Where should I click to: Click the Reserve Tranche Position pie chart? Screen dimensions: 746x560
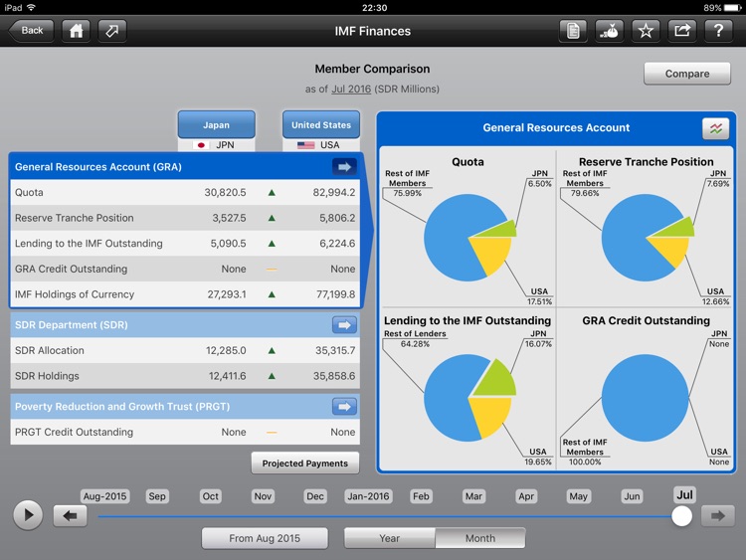(x=648, y=237)
